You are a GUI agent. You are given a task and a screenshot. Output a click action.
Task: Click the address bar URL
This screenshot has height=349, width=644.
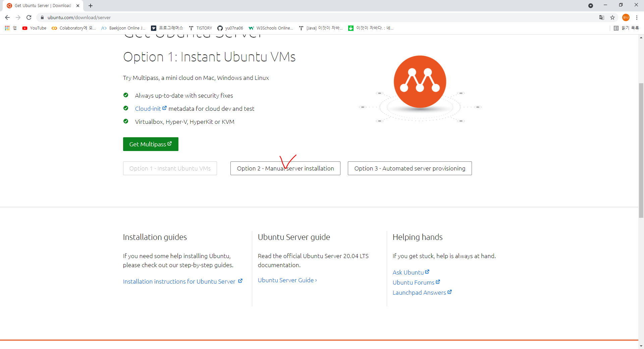[79, 17]
